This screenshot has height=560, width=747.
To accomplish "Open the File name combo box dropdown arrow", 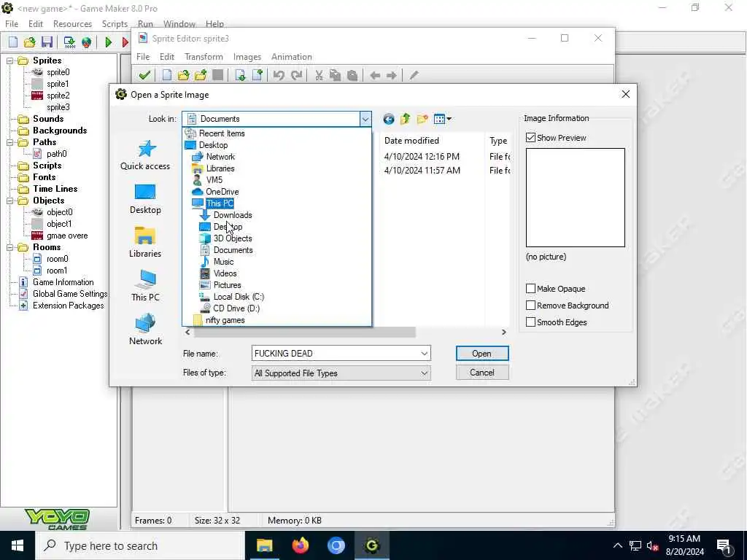I will [424, 354].
